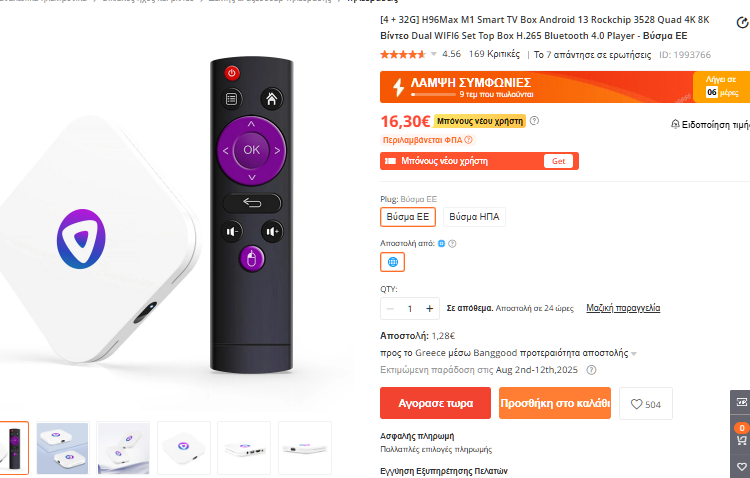This screenshot has width=750, height=478.
Task: Click the Get new-user bonus button
Action: click(558, 161)
